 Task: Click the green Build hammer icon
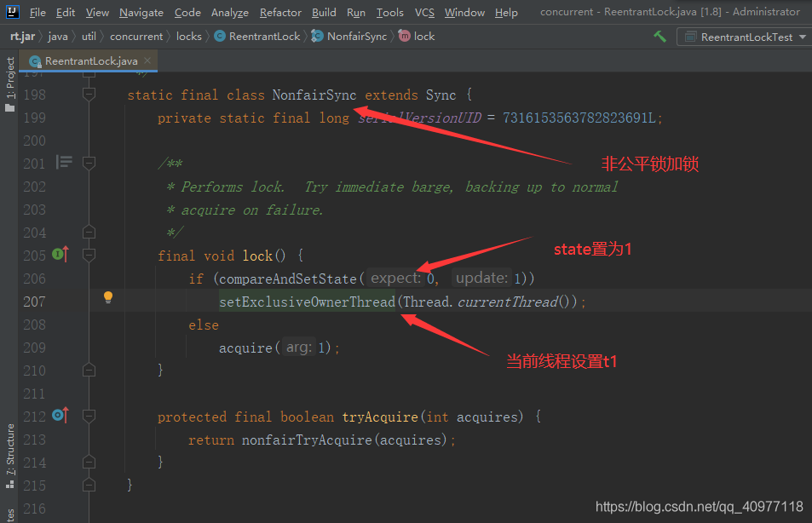[659, 37]
